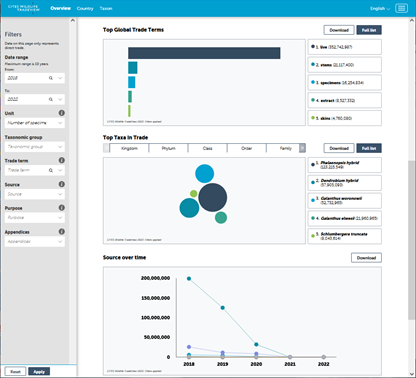Click the page scroll down arrow
416x378 pixels.
coord(411,374)
